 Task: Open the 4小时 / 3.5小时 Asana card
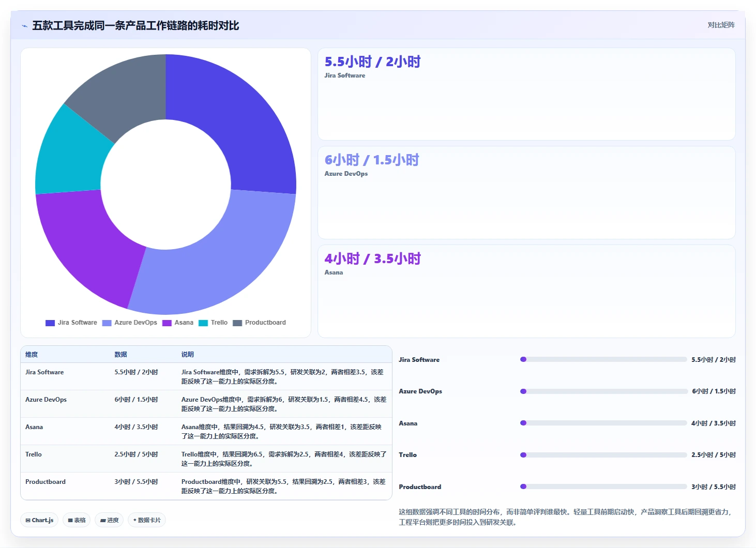click(x=526, y=291)
